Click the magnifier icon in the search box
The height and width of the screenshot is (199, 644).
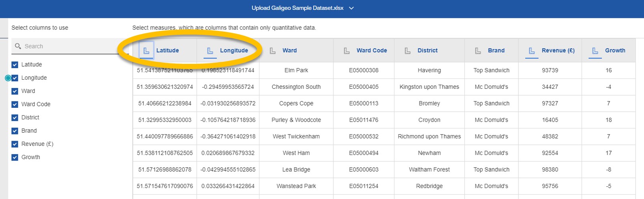[x=18, y=46]
